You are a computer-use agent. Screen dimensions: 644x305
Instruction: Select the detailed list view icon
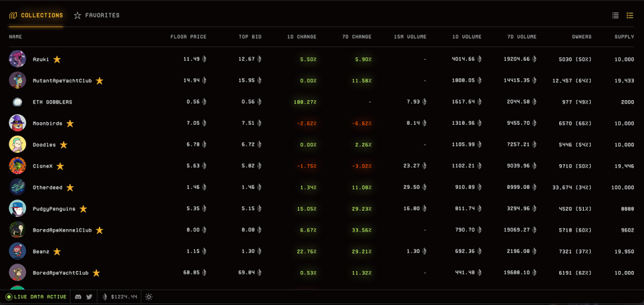tap(630, 16)
